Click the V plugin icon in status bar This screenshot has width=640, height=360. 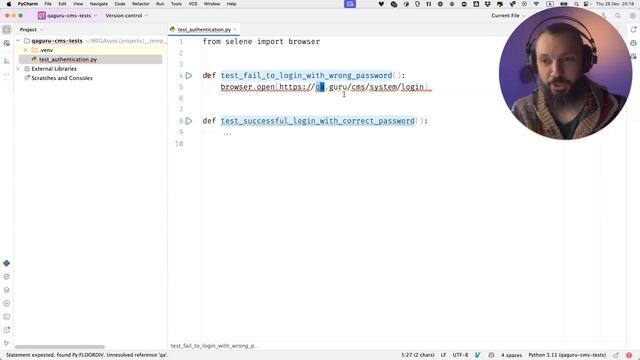click(x=478, y=355)
